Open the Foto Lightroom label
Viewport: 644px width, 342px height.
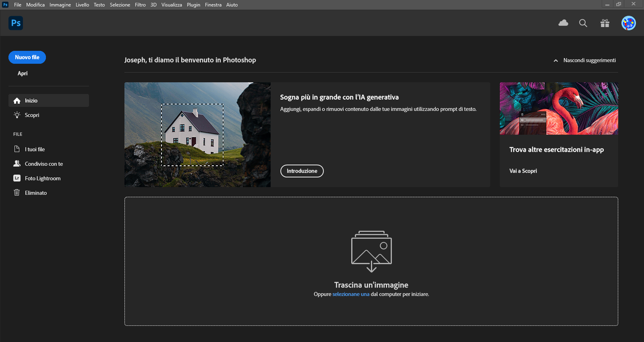pyautogui.click(x=43, y=178)
